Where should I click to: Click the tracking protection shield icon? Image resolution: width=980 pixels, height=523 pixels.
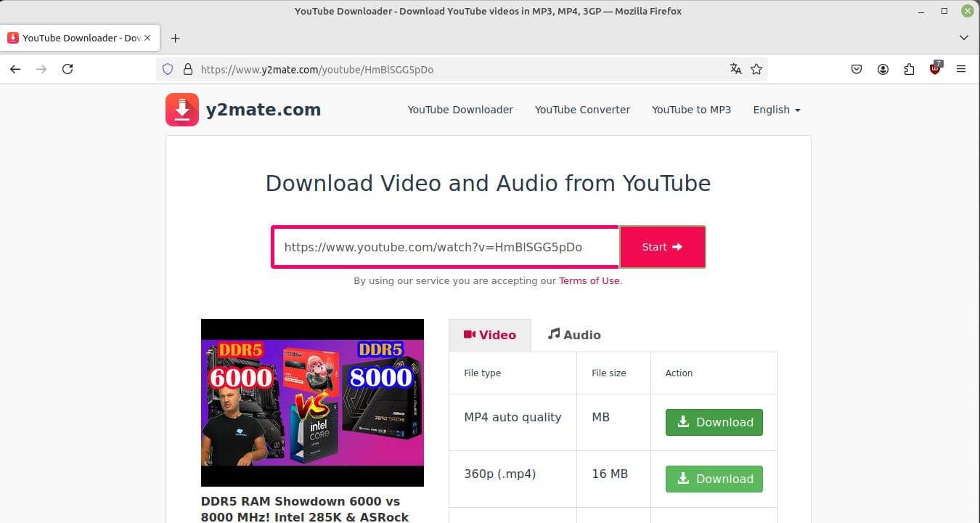pos(168,69)
